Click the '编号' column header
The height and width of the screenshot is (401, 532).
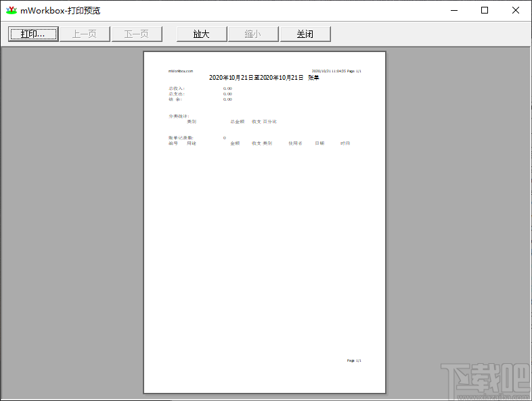[x=173, y=143]
